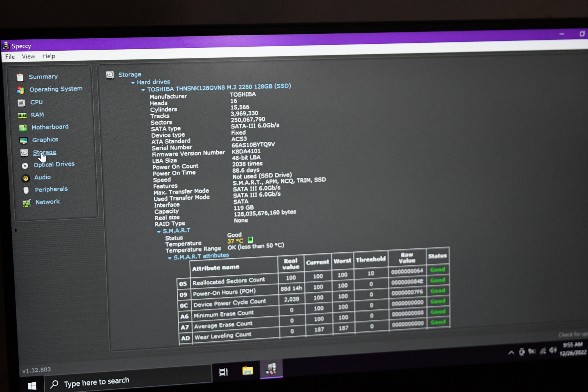Screen dimensions: 588x392
Task: Select RAM in the sidebar
Action: click(x=37, y=115)
